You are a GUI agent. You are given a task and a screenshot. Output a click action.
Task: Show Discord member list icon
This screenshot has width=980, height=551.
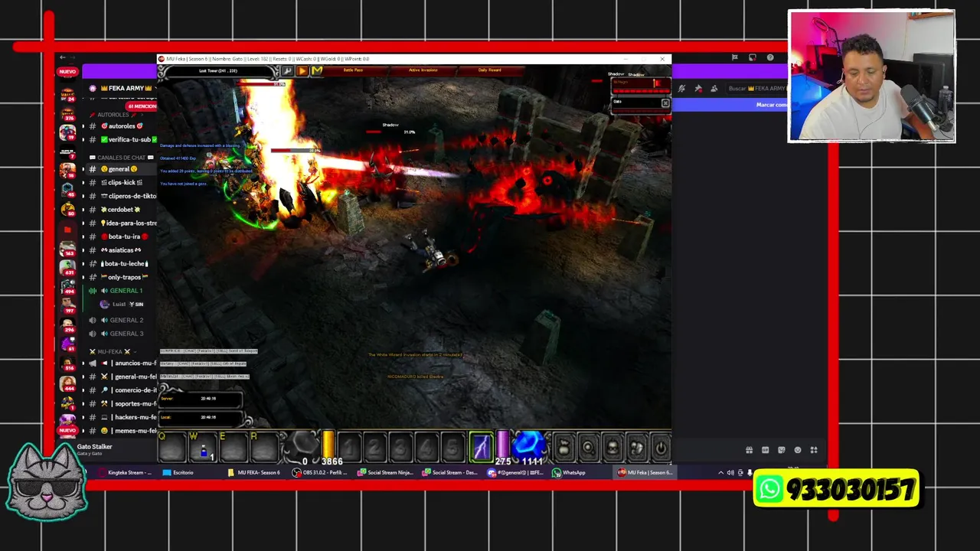coord(714,89)
